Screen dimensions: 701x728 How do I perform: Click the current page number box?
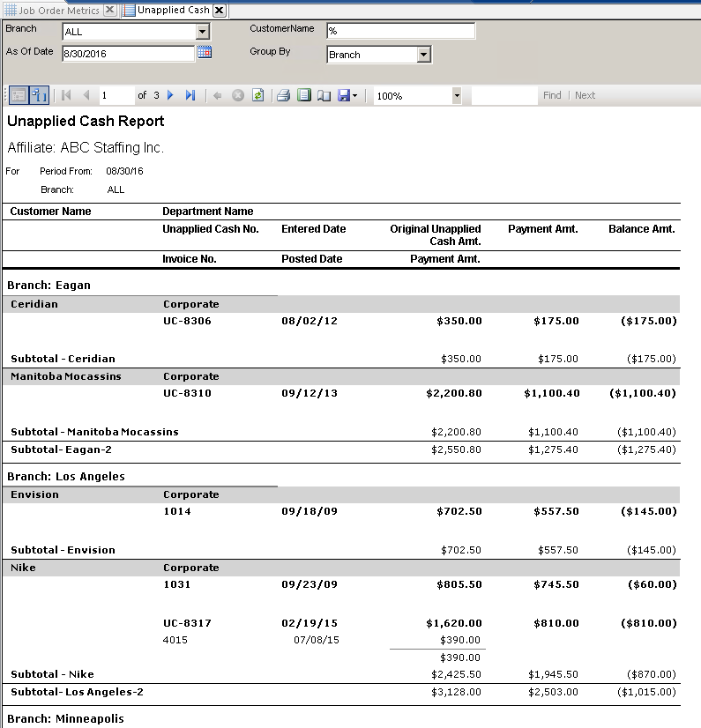click(x=116, y=95)
